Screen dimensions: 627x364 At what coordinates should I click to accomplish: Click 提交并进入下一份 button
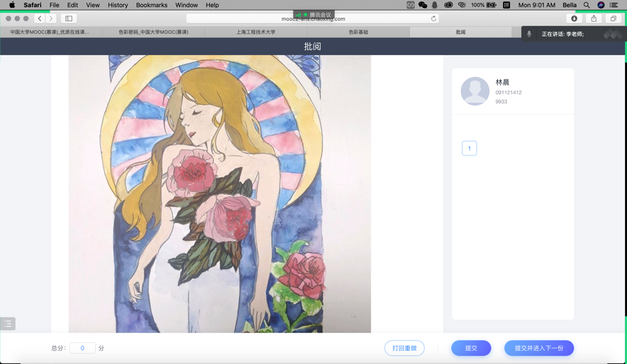point(538,348)
